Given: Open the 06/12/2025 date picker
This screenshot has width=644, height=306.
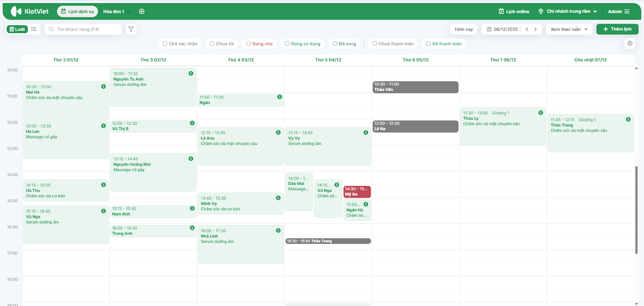Looking at the screenshot, I should pos(502,29).
